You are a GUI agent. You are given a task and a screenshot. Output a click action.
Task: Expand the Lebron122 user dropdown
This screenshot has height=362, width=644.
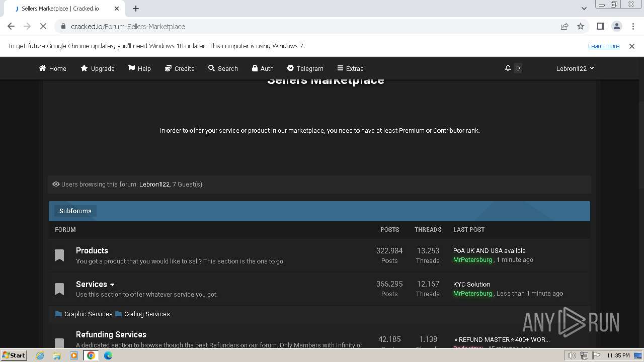point(575,68)
